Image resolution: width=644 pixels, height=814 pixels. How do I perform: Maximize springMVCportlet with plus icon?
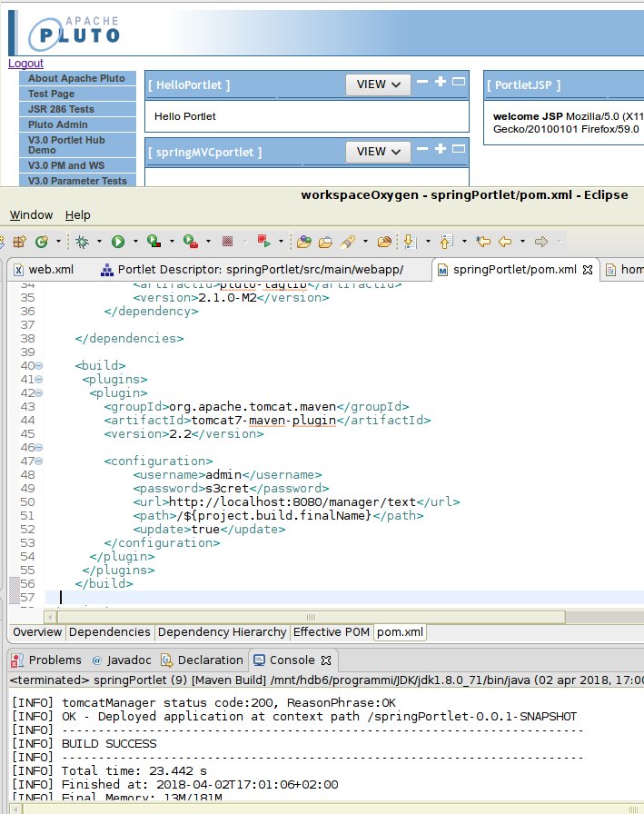tap(441, 149)
